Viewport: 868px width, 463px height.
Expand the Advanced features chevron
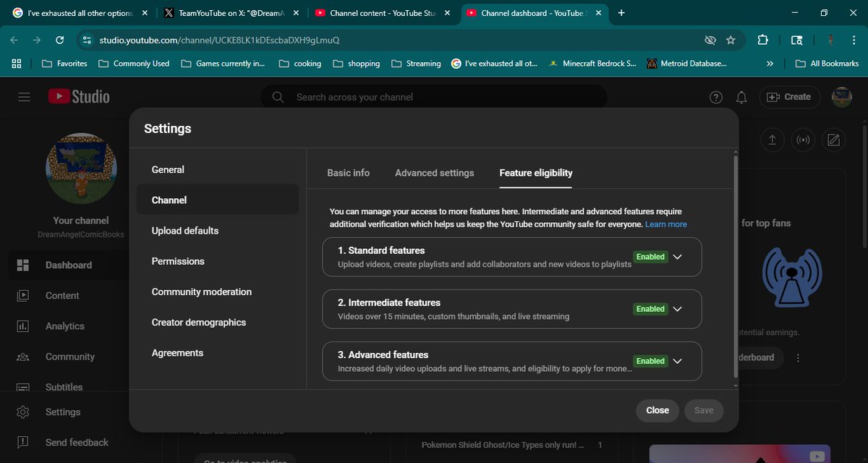point(678,361)
